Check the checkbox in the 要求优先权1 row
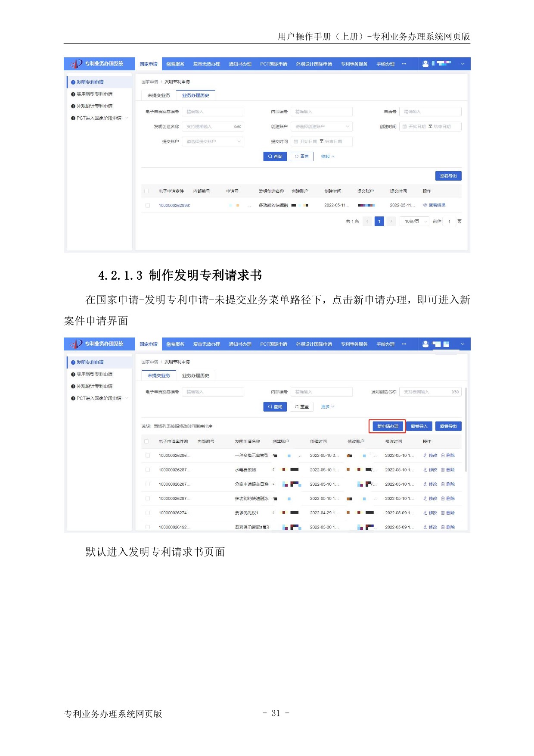Image resolution: width=534 pixels, height=756 pixels. (148, 513)
